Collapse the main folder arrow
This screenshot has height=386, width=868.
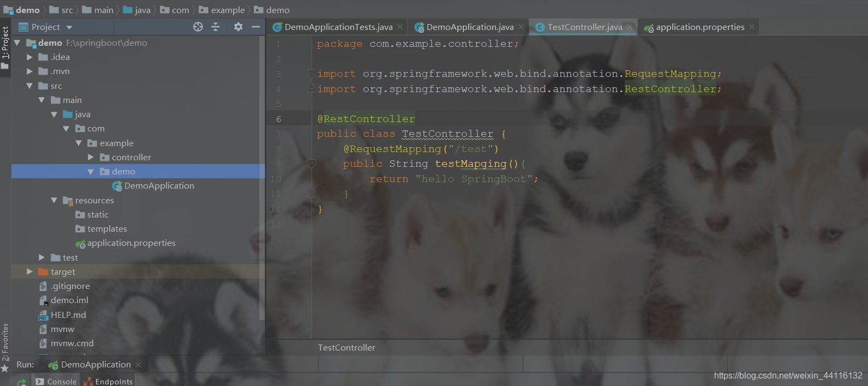[41, 100]
